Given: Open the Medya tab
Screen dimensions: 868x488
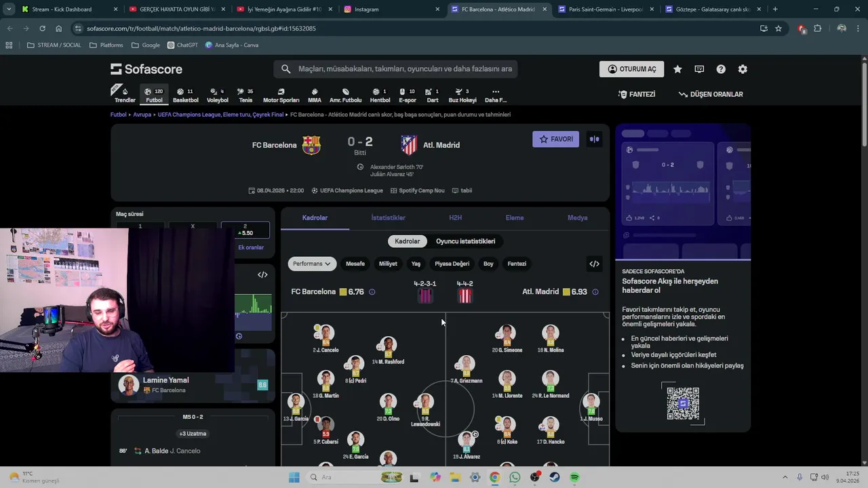Looking at the screenshot, I should (x=577, y=218).
